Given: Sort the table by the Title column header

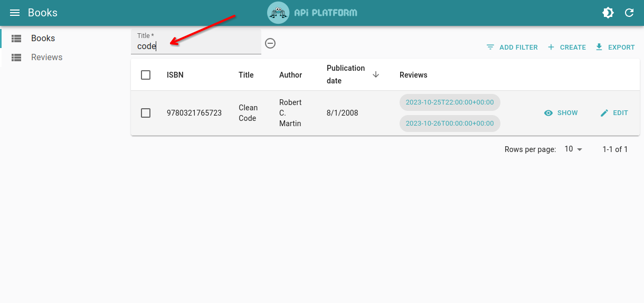Looking at the screenshot, I should point(246,75).
